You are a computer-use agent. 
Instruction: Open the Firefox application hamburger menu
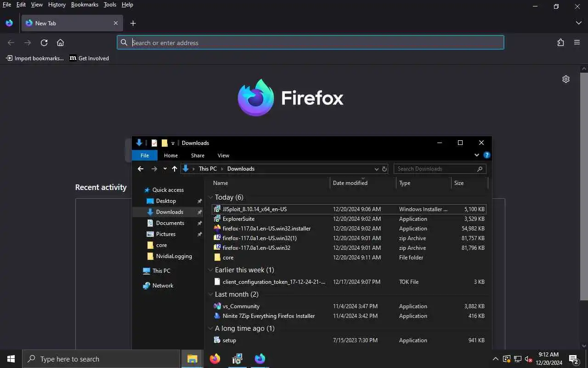(x=577, y=43)
